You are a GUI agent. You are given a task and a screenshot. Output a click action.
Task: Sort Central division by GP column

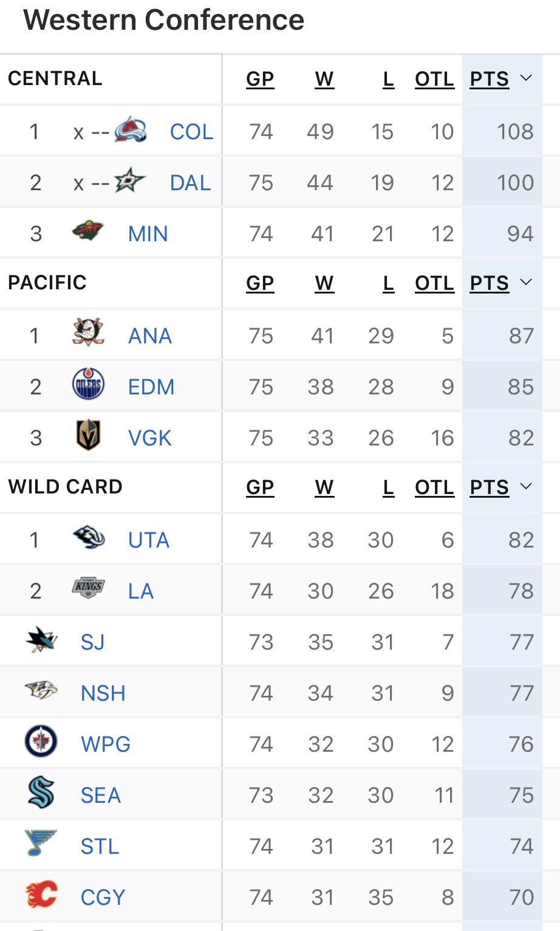pyautogui.click(x=260, y=79)
